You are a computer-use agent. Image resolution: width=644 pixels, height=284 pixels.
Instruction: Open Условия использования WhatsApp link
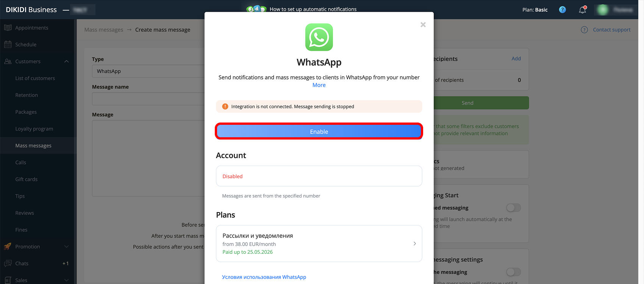(x=264, y=277)
